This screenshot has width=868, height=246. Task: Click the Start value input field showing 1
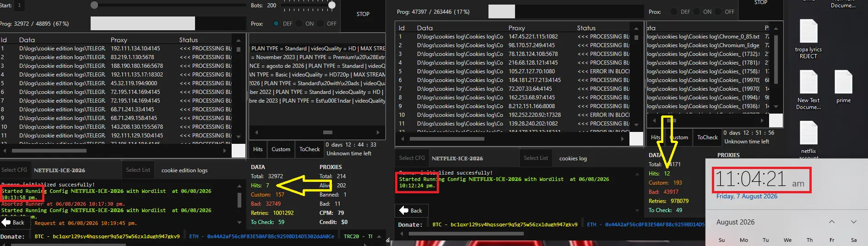(x=20, y=5)
